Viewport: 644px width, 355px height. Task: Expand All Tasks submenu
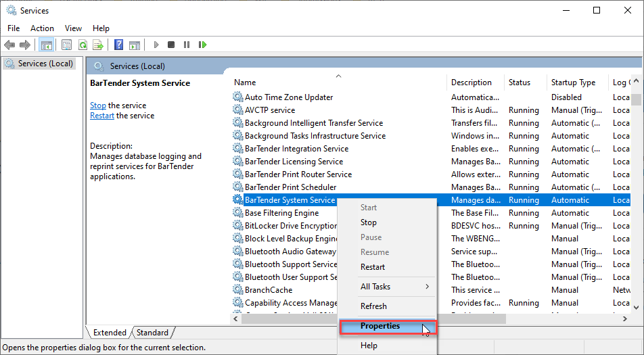(386, 287)
